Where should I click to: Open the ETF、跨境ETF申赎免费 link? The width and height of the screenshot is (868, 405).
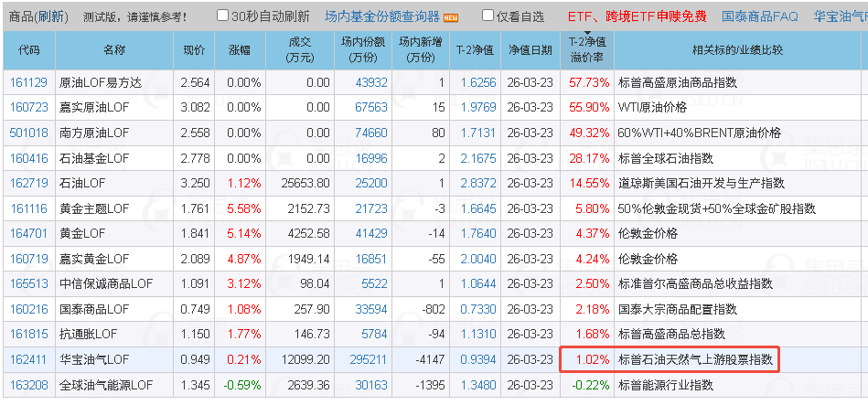(x=638, y=16)
